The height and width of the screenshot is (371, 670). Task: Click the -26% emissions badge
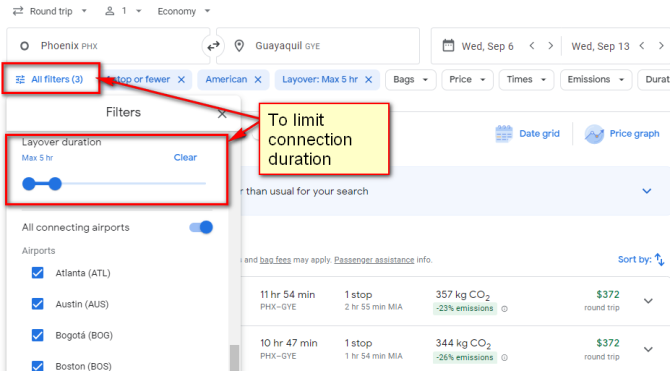click(x=465, y=357)
